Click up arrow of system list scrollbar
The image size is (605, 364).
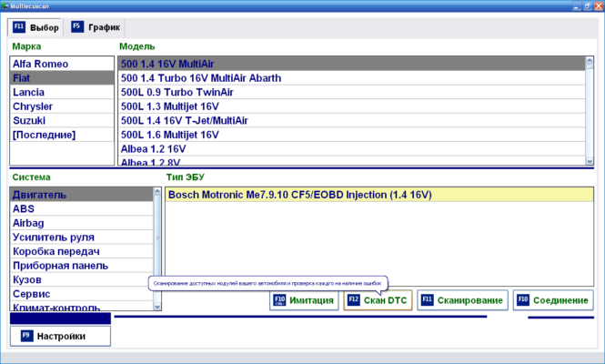tap(157, 191)
